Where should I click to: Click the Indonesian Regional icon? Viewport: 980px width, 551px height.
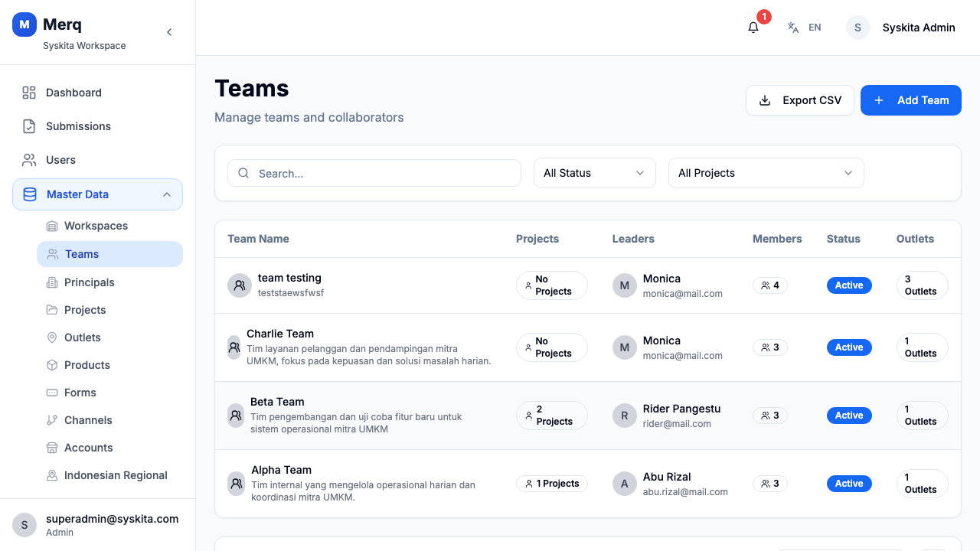[52, 475]
